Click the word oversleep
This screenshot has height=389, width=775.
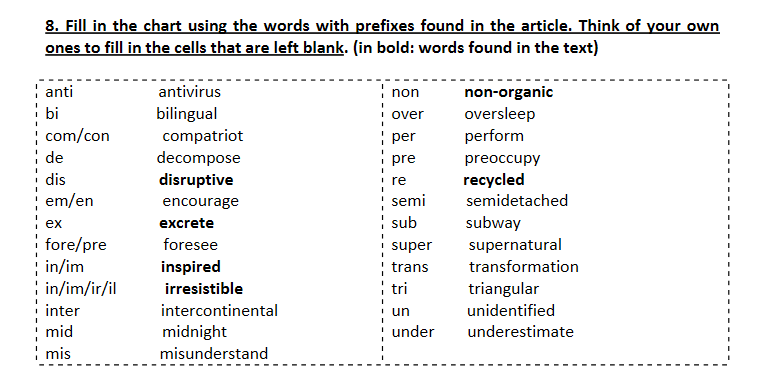tap(500, 114)
